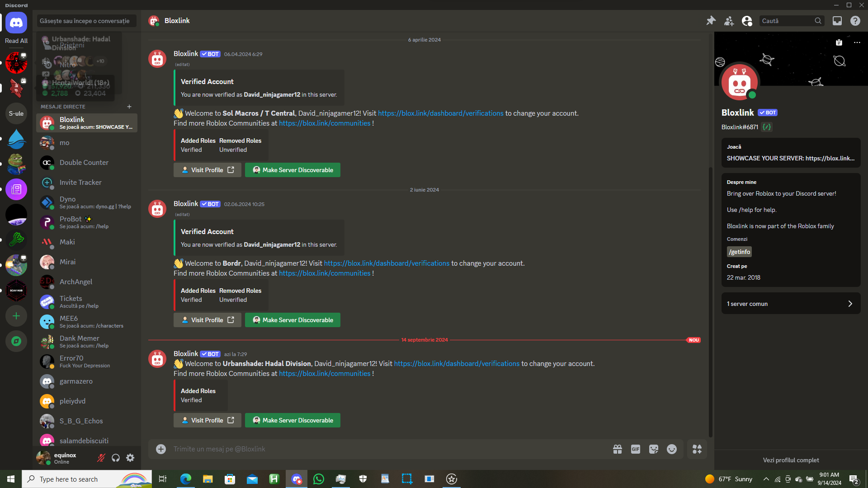Image resolution: width=868 pixels, height=488 pixels.
Task: Toggle user profile panel visibility
Action: [747, 21]
